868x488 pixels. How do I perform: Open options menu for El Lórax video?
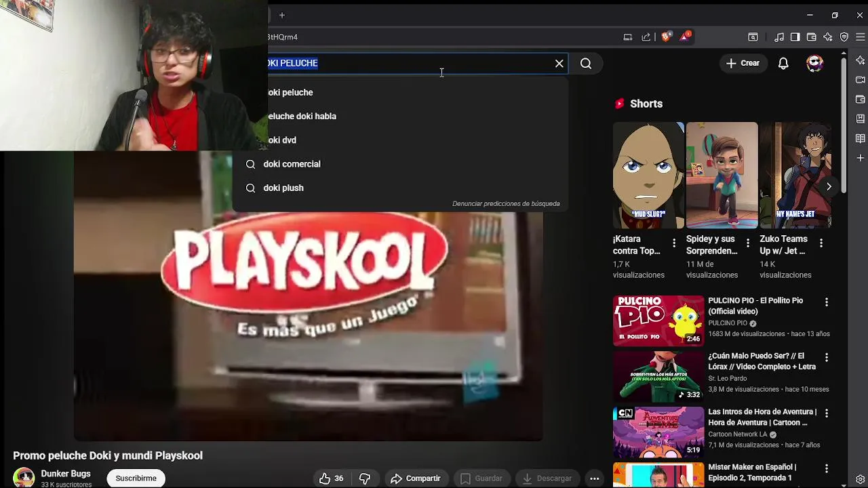(x=827, y=357)
